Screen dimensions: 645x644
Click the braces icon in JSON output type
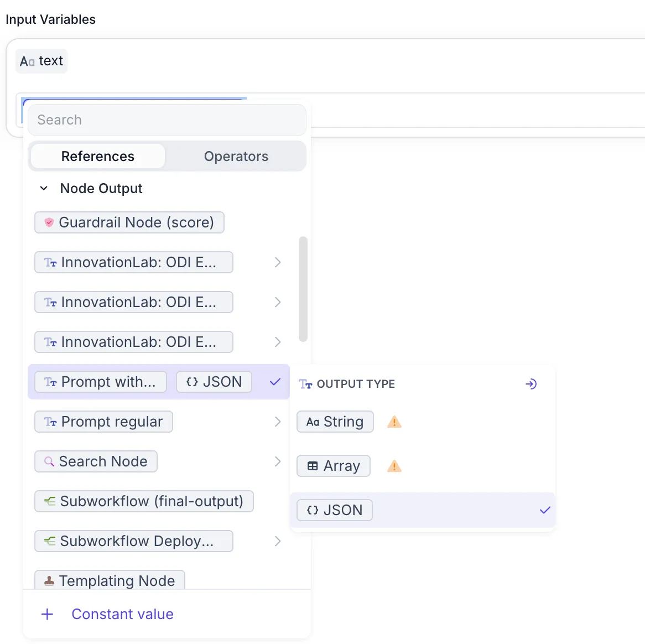click(x=313, y=510)
